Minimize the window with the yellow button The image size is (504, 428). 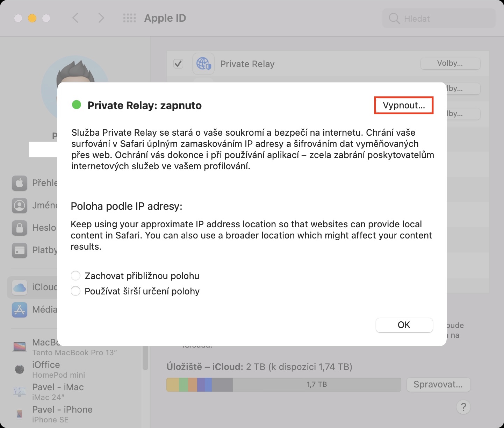32,18
